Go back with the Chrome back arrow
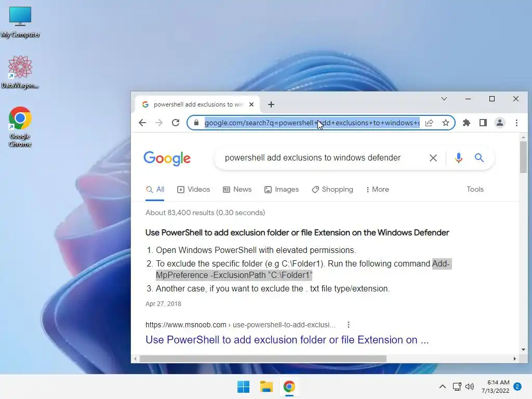 142,123
